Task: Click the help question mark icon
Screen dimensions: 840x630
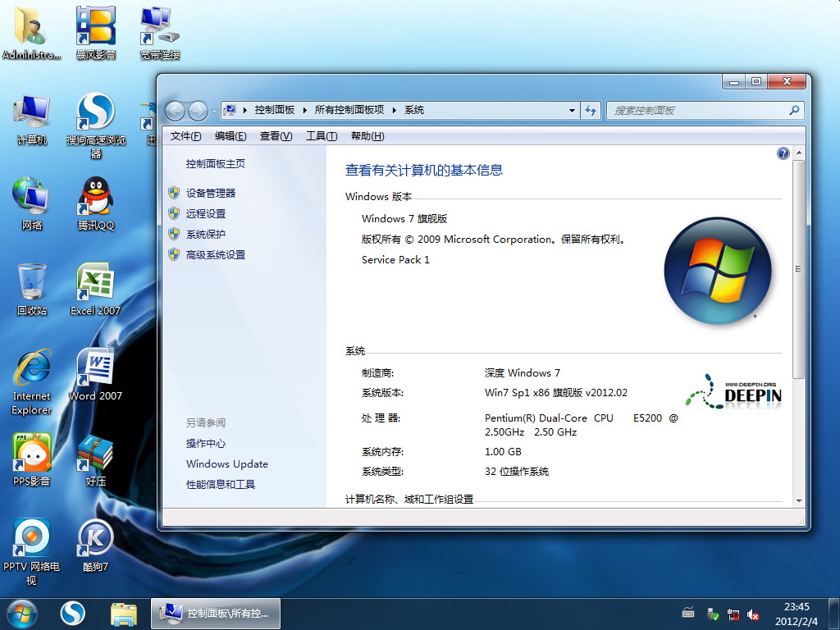Action: point(783,154)
